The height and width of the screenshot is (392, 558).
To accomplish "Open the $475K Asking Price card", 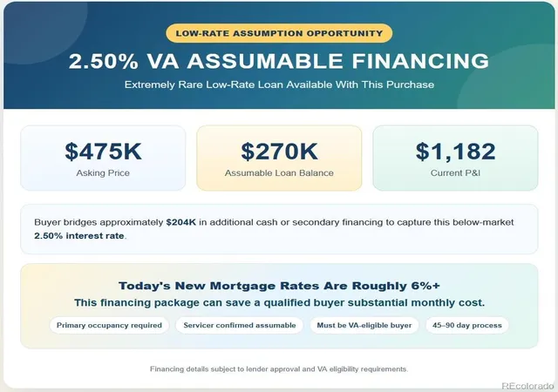I will click(x=103, y=158).
